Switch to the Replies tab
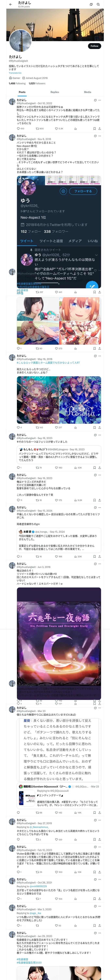The width and height of the screenshot is (110, 980). (55, 92)
